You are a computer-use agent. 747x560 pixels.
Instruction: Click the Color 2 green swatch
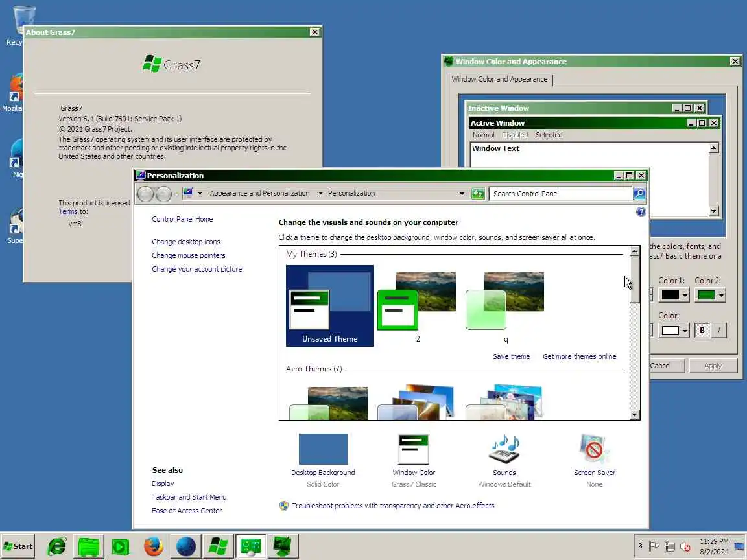tap(706, 296)
